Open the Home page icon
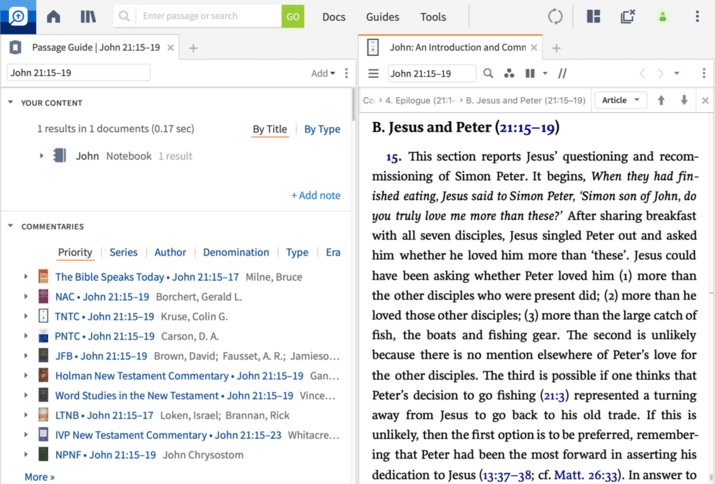 click(54, 17)
